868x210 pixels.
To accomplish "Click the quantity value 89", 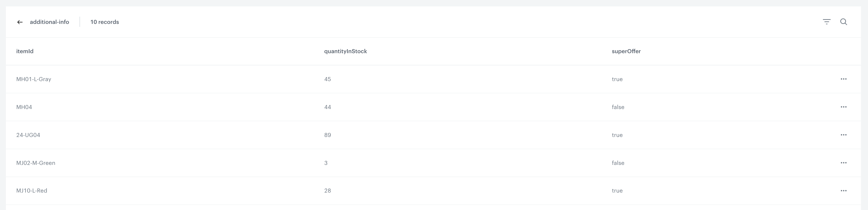I will click(328, 135).
